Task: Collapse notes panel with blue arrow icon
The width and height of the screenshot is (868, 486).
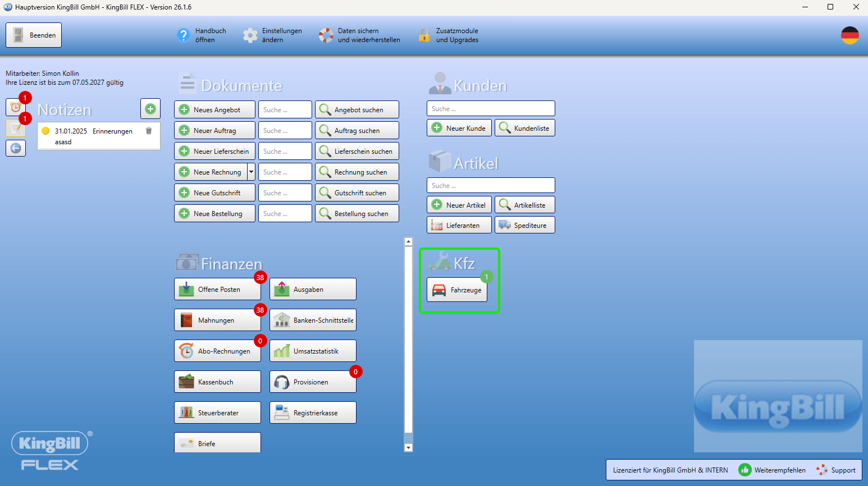Action: (x=16, y=148)
